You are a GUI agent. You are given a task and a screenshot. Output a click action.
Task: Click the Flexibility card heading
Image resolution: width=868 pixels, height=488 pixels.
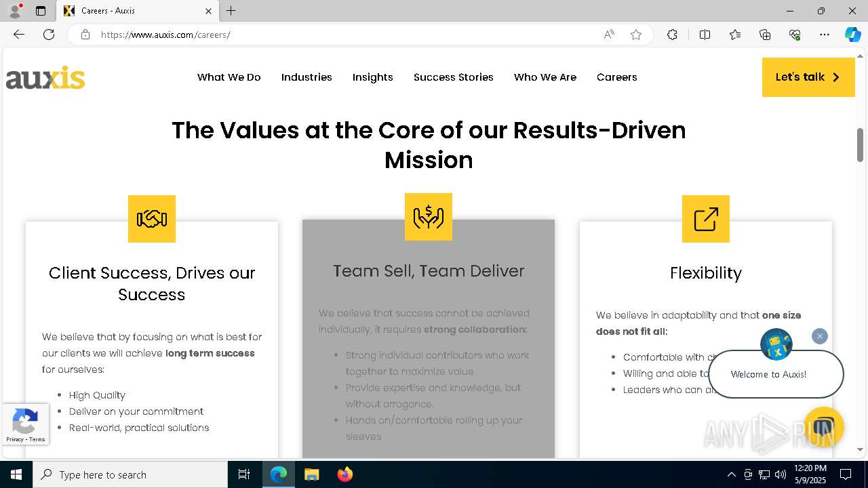(x=706, y=273)
